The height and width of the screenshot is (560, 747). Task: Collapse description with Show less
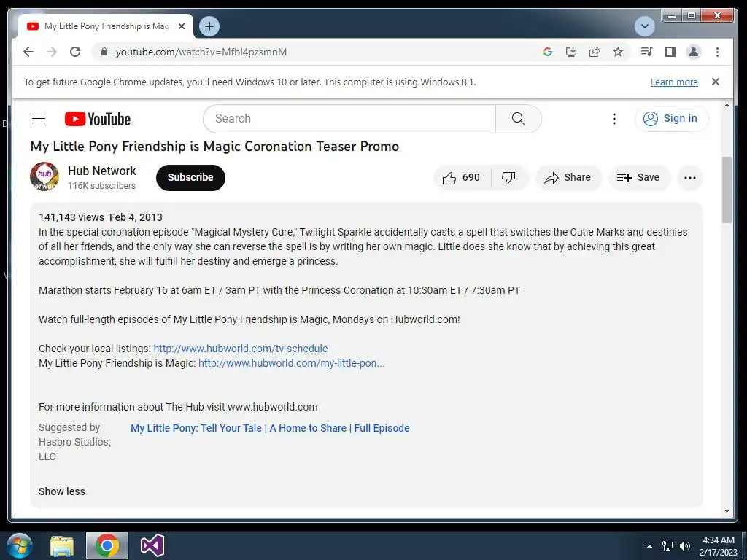click(x=62, y=491)
